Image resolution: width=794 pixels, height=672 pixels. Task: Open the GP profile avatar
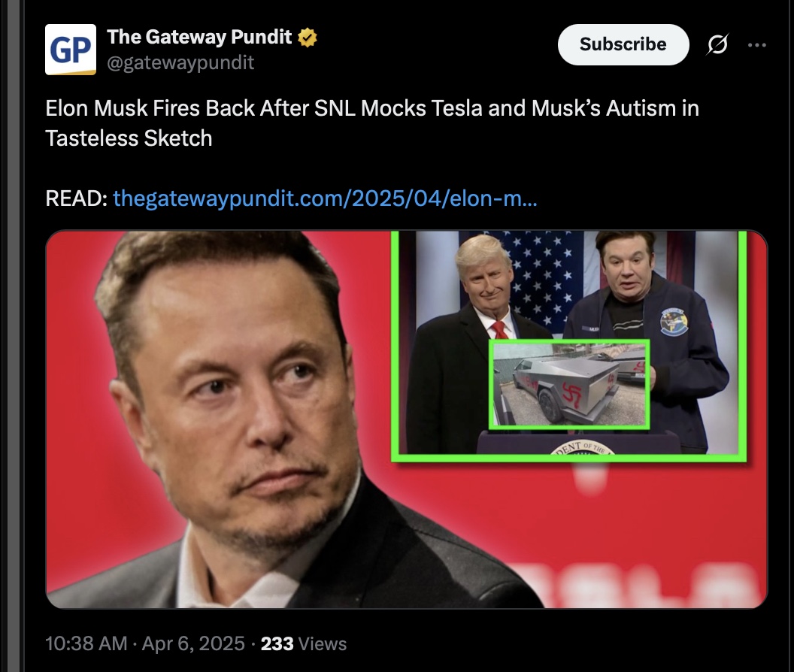(x=71, y=50)
